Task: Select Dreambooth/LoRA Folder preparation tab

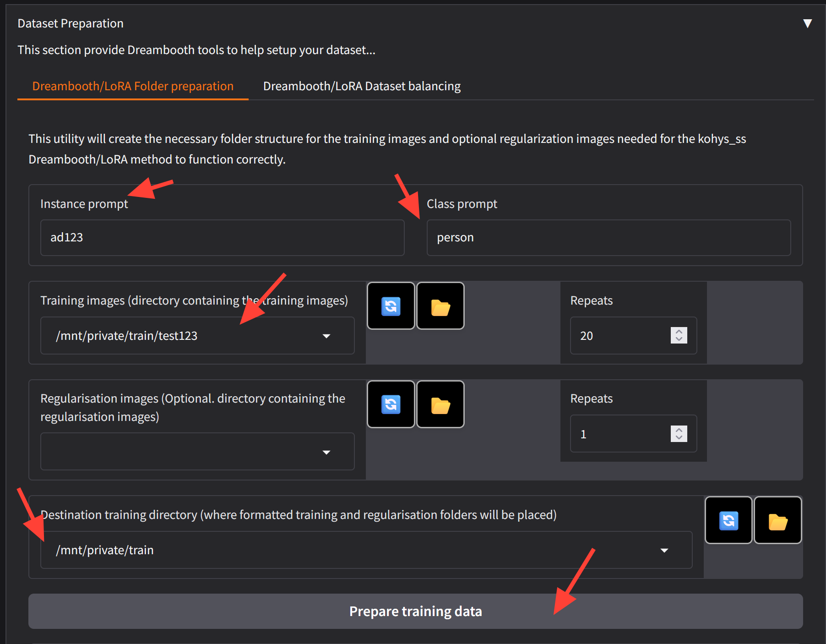Action: point(133,86)
